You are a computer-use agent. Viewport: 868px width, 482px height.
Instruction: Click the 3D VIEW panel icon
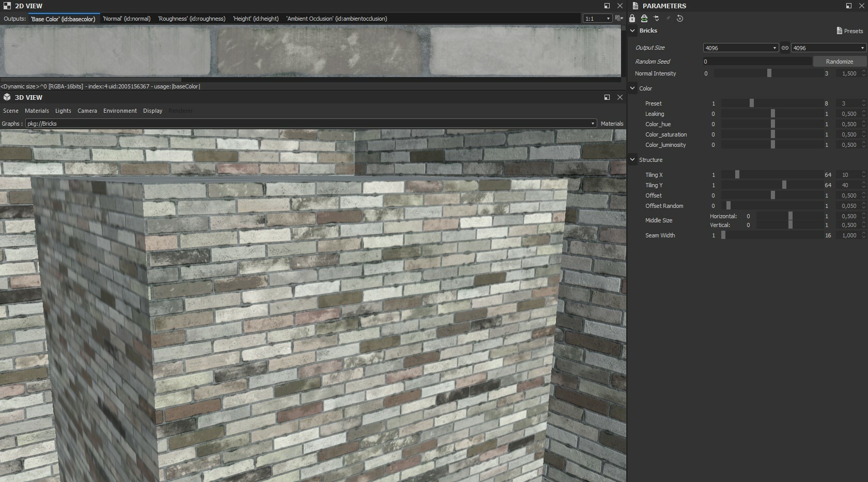coord(6,97)
